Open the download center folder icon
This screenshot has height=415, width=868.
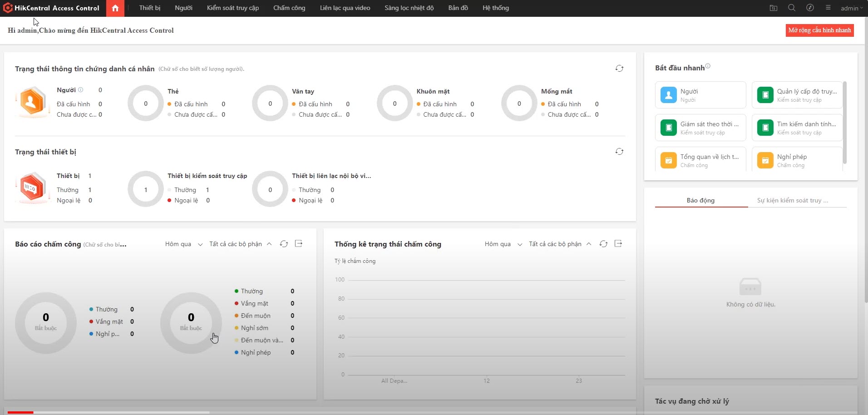[774, 8]
